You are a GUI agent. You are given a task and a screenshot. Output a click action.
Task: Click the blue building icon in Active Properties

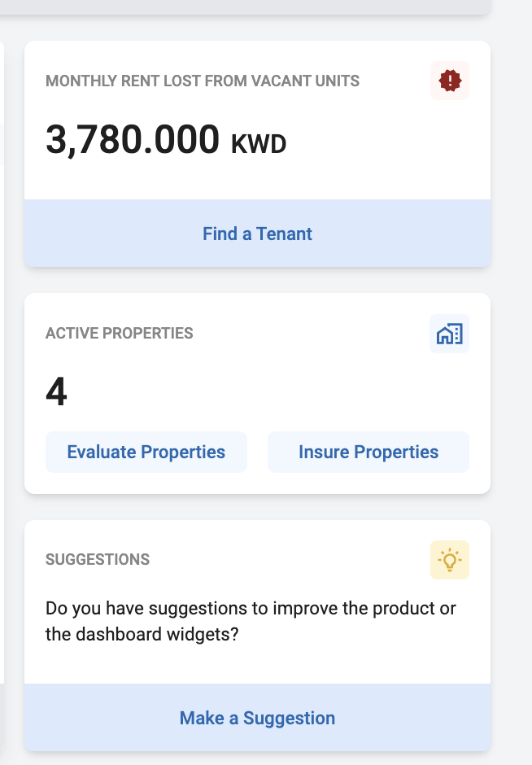450,334
